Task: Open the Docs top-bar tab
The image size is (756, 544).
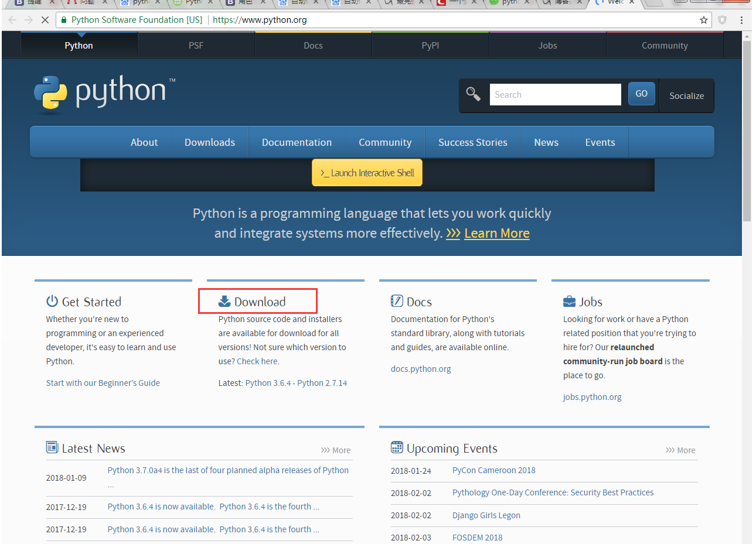Action: coord(314,45)
